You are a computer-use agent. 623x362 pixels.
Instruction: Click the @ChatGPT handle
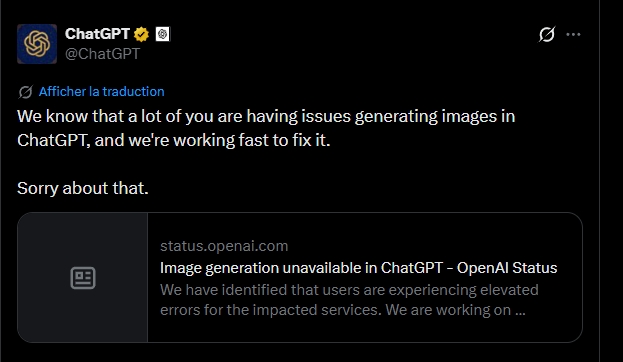click(x=103, y=54)
